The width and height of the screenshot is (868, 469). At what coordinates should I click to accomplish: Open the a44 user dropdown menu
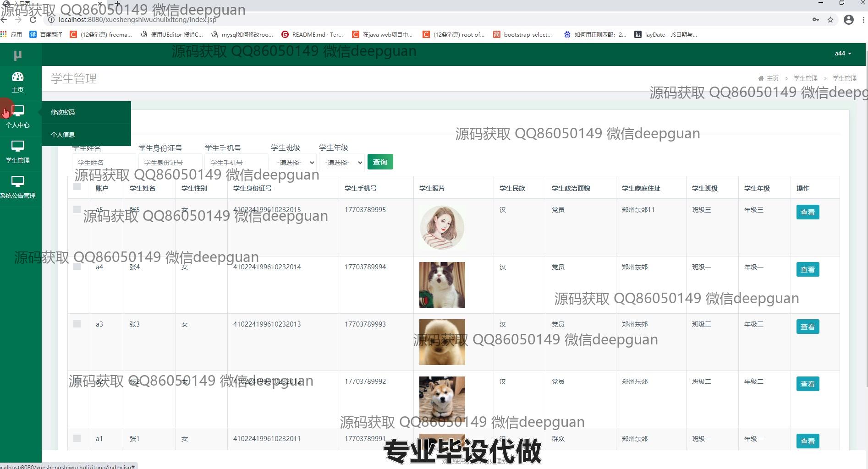click(842, 54)
